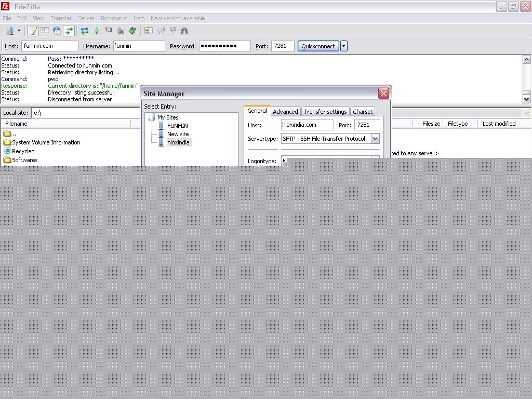532x399 pixels.
Task: Search remote files binoculars icon
Action: coord(184,31)
